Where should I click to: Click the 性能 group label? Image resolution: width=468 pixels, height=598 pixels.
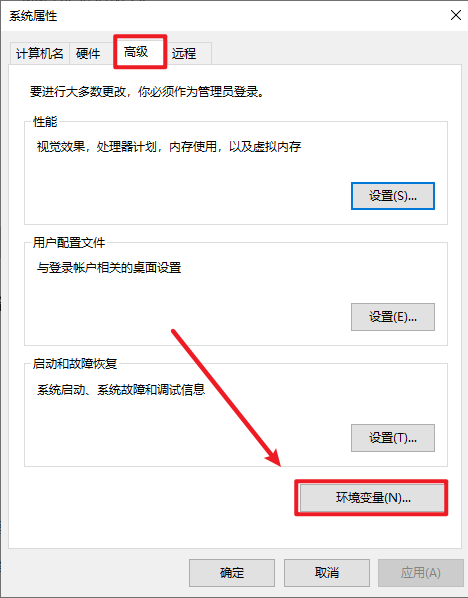(x=45, y=122)
